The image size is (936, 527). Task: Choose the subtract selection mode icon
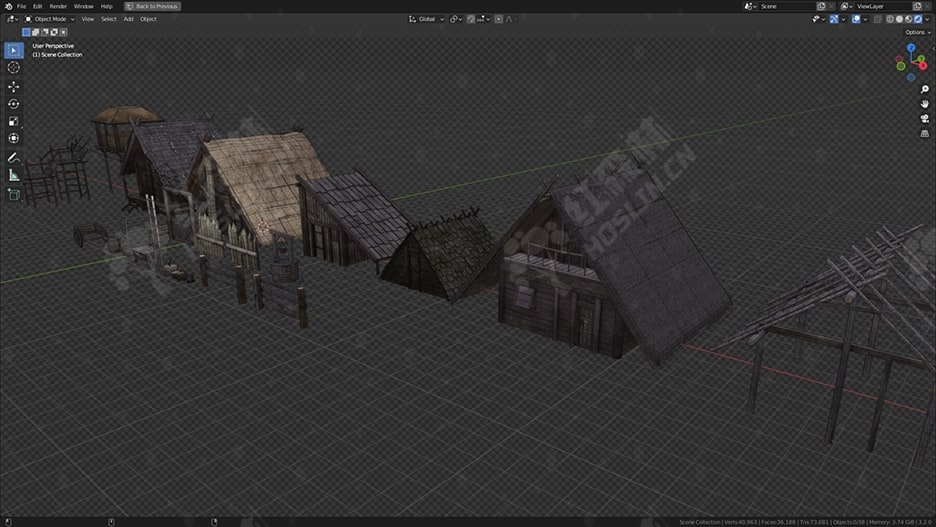point(45,32)
